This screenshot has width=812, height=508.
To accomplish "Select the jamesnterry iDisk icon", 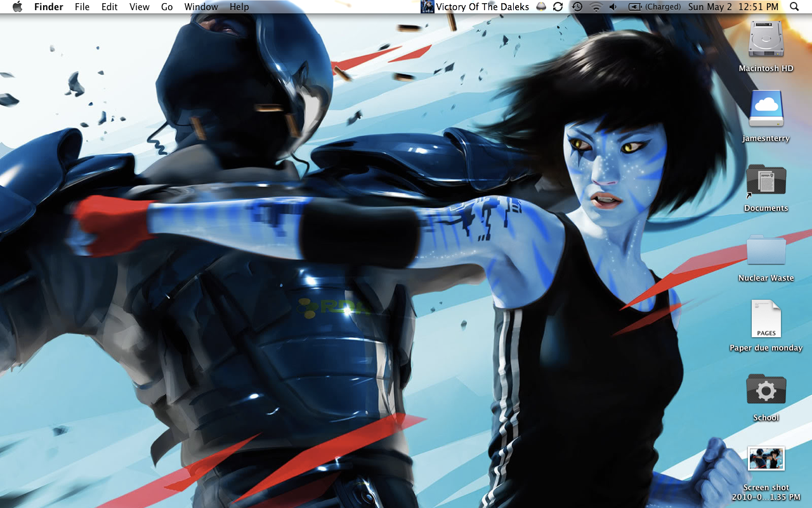I will point(766,109).
